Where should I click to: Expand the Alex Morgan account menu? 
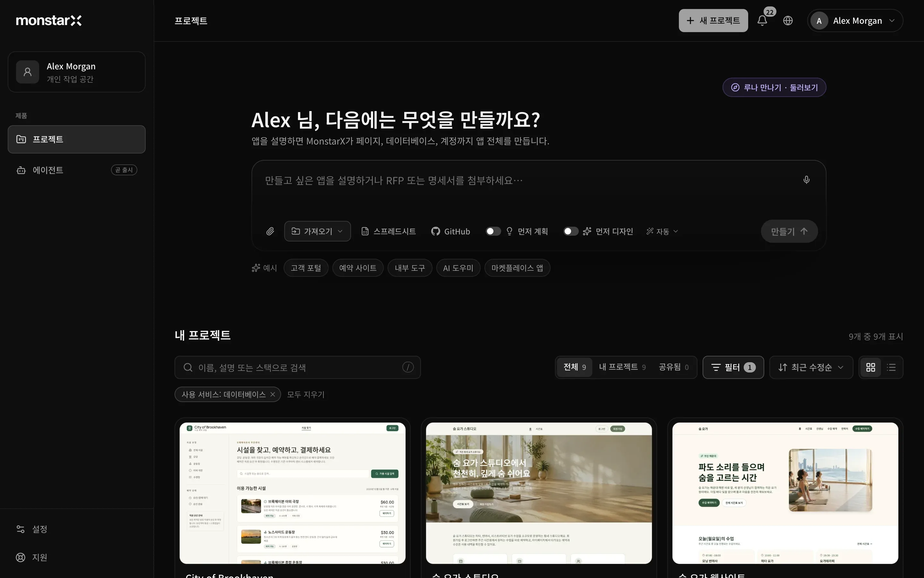(x=855, y=21)
